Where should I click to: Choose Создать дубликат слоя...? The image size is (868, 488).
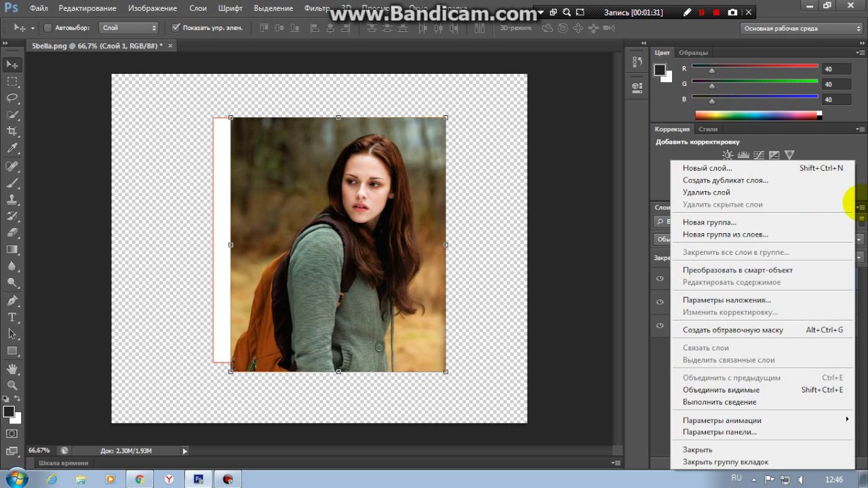pyautogui.click(x=763, y=180)
